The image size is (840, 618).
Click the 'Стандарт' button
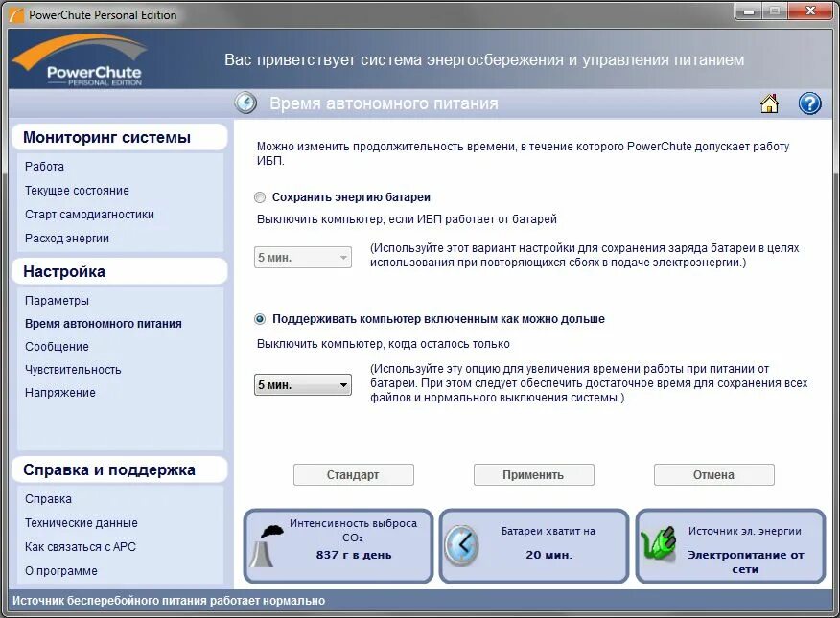point(354,474)
